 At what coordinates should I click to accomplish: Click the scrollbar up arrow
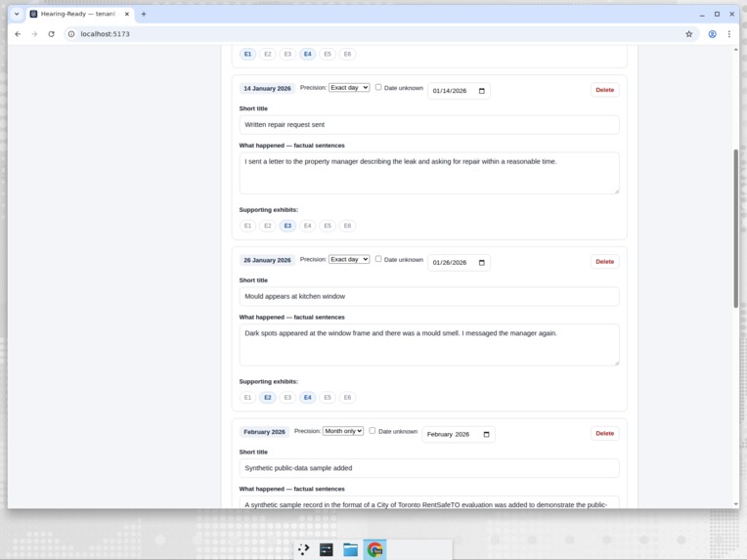[735, 50]
